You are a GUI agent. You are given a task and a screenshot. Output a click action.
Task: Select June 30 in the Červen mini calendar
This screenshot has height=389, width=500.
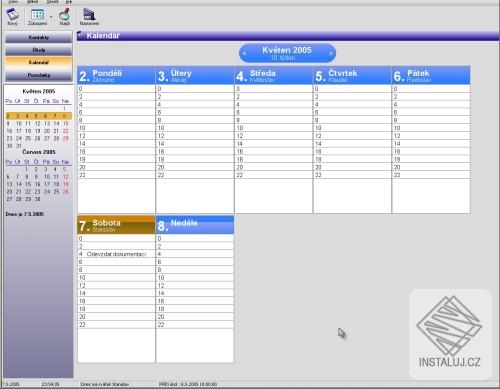tap(38, 199)
